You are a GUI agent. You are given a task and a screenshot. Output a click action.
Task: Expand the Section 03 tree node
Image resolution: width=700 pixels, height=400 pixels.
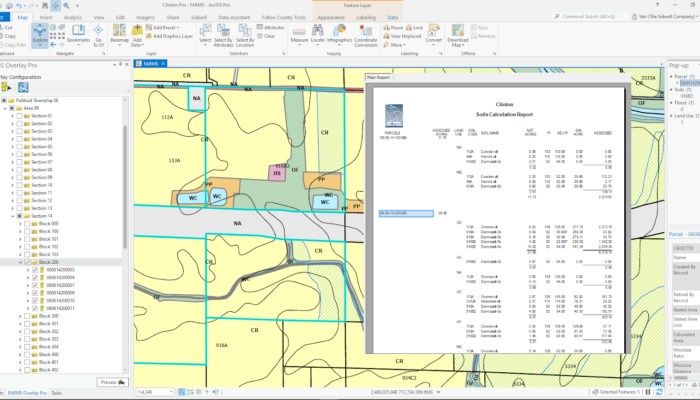tap(12, 131)
